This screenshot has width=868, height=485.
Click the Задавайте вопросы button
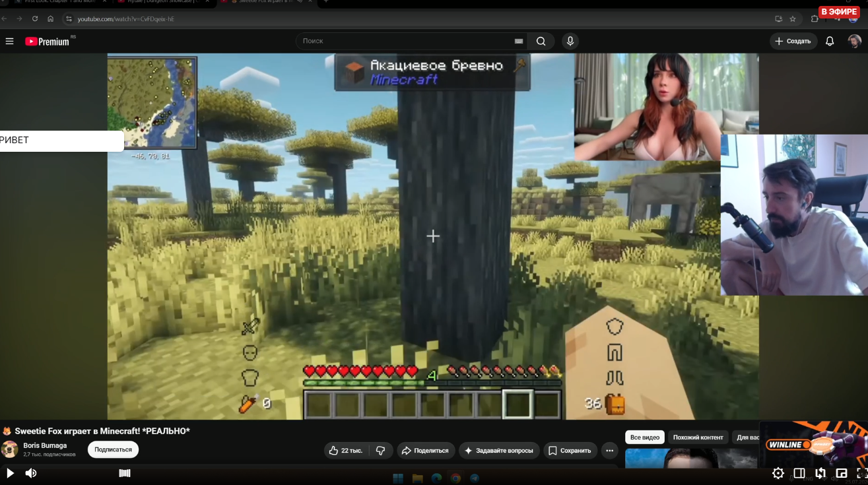click(x=499, y=451)
